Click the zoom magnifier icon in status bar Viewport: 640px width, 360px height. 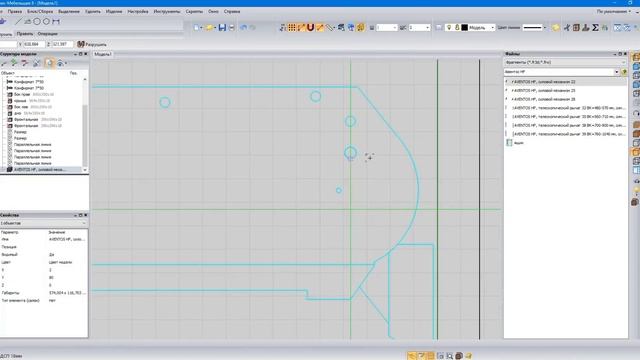449,356
